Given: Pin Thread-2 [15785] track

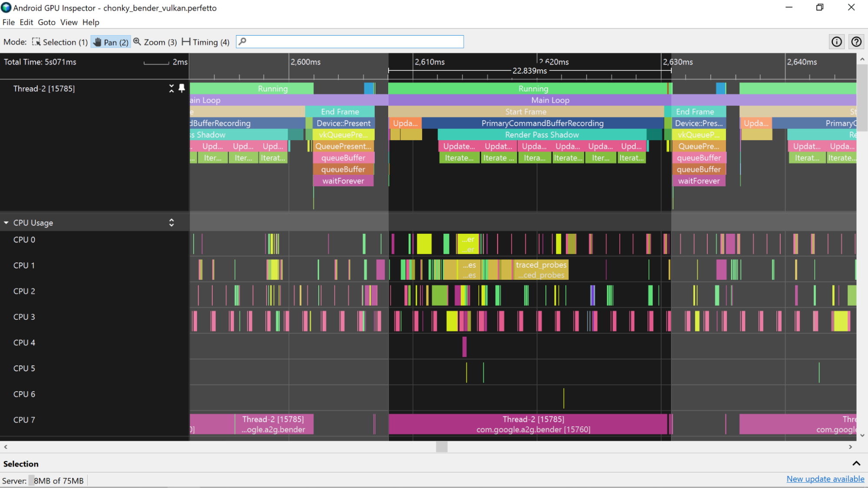Looking at the screenshot, I should (182, 88).
